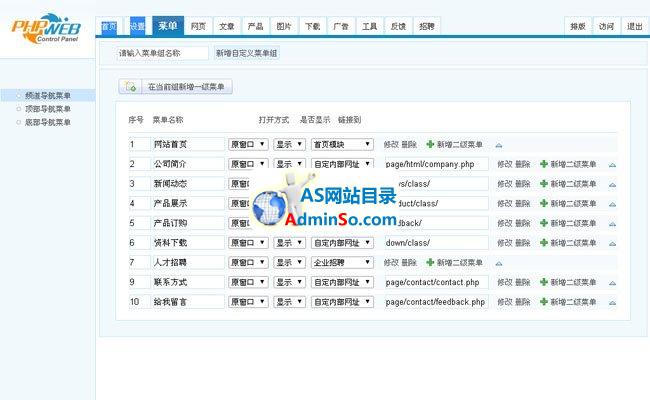This screenshot has width=650, height=400.
Task: Open 显示 dropdown for 网站首页
Action: pos(289,144)
